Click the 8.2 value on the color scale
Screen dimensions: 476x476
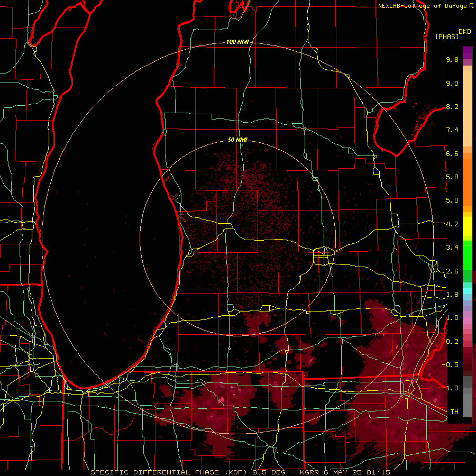(452, 106)
